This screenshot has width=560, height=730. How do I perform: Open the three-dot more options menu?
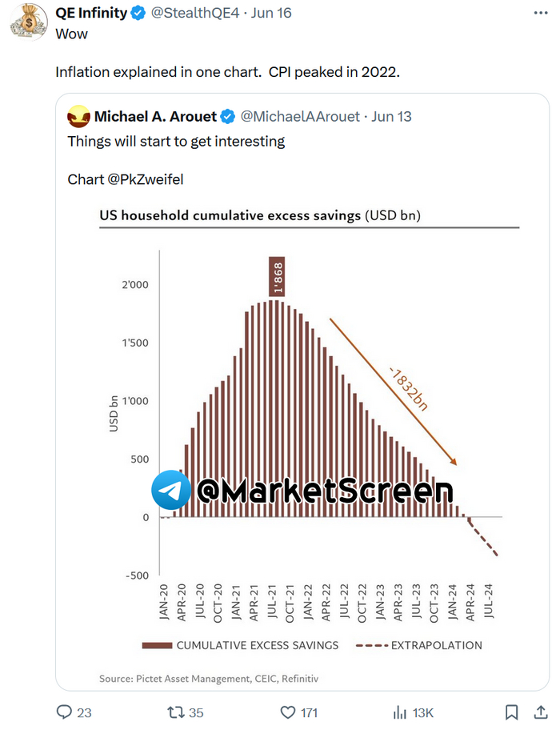click(542, 13)
